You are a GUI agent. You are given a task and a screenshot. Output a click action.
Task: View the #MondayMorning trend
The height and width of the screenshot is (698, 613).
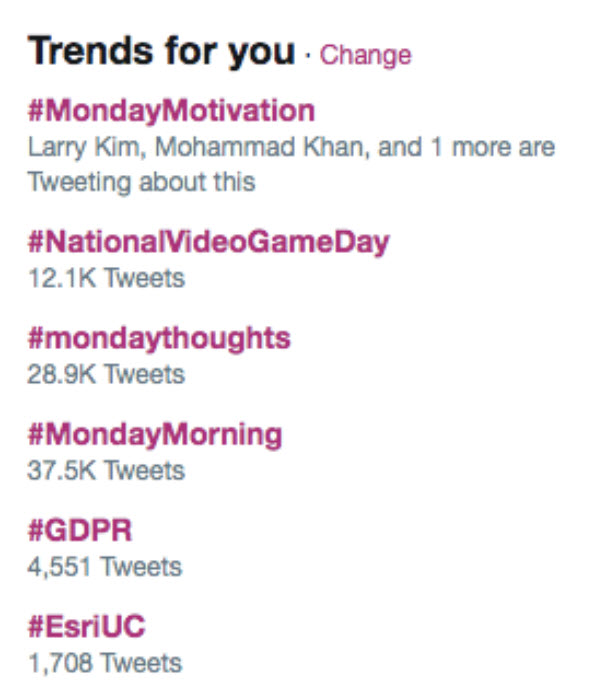coord(155,435)
